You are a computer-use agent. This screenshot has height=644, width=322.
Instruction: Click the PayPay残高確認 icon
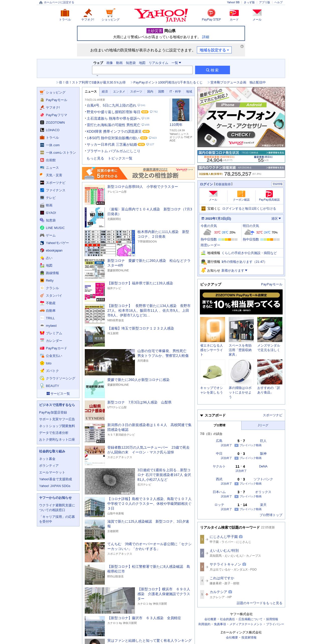(269, 194)
